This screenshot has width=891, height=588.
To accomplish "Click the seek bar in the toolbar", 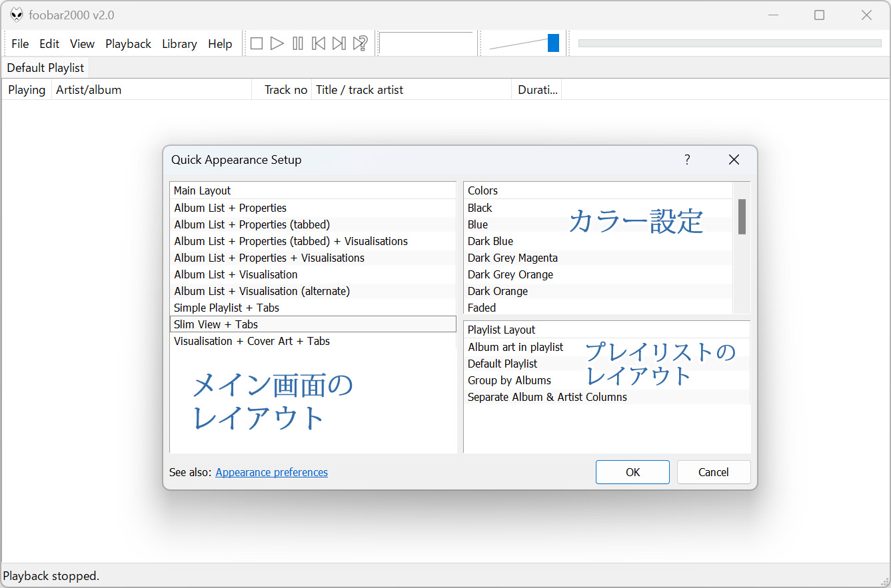I will [730, 43].
